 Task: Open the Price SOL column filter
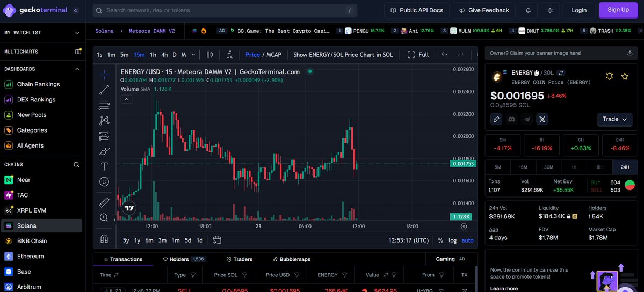tap(244, 275)
